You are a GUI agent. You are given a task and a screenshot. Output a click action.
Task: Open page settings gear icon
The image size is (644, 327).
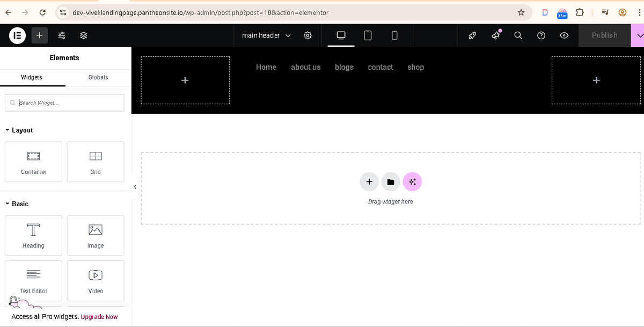308,35
